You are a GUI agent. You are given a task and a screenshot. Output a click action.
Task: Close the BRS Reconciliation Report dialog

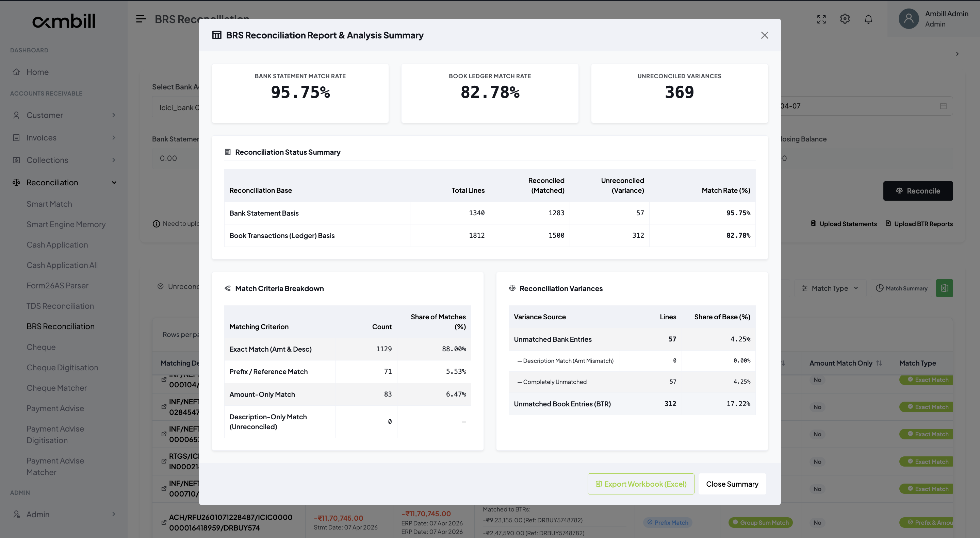coord(764,35)
